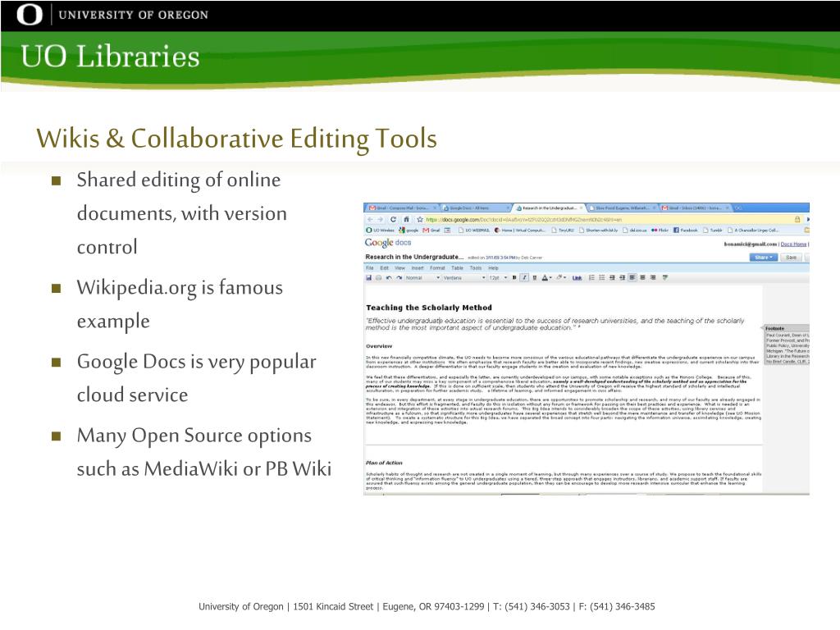Screen dimensions: 840x630
Task: Open the View menu
Action: tap(399, 268)
